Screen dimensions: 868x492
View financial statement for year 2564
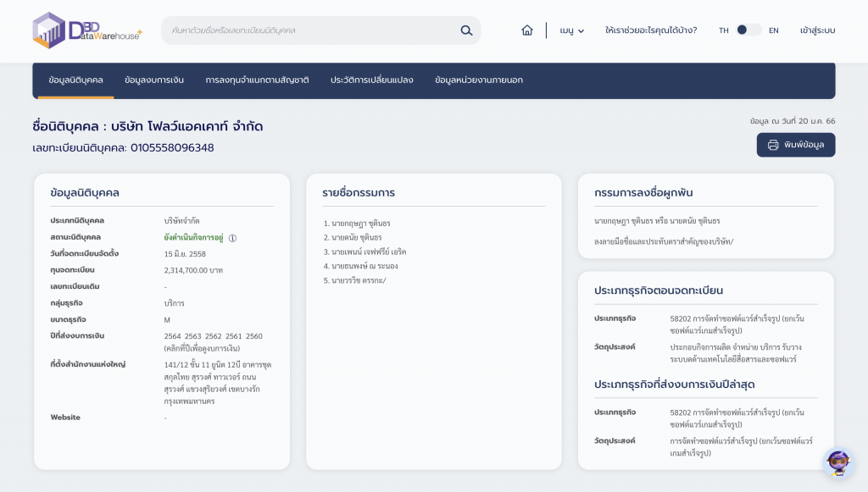(172, 336)
